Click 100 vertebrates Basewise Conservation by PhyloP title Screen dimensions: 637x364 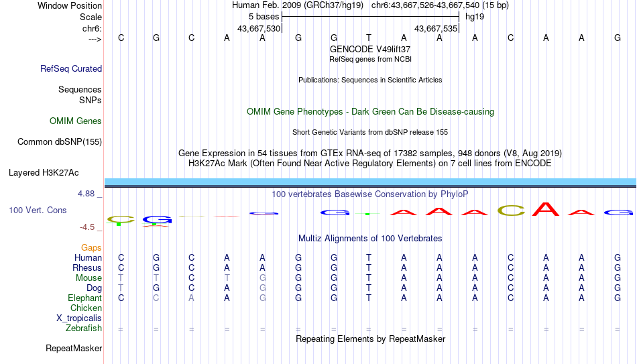[370, 194]
